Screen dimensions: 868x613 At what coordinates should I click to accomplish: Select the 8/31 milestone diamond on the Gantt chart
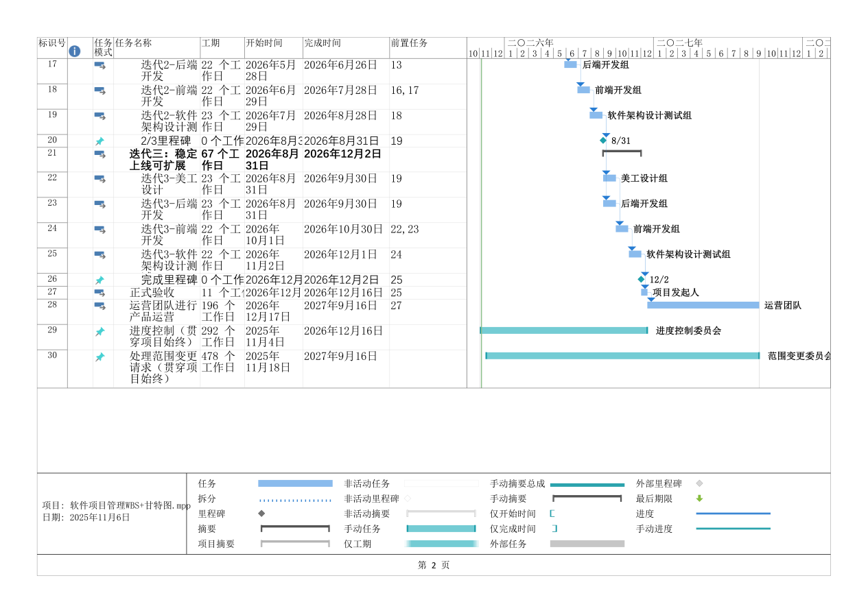click(x=603, y=141)
